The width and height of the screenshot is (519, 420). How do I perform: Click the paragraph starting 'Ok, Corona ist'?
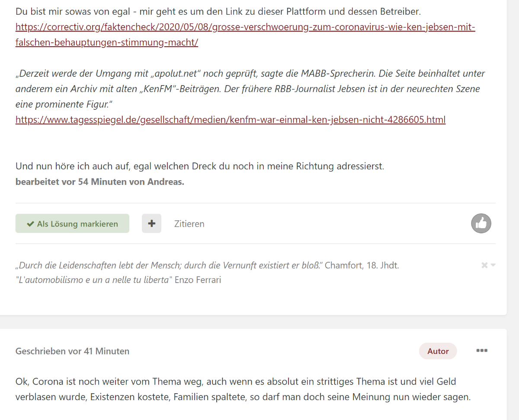(x=243, y=389)
